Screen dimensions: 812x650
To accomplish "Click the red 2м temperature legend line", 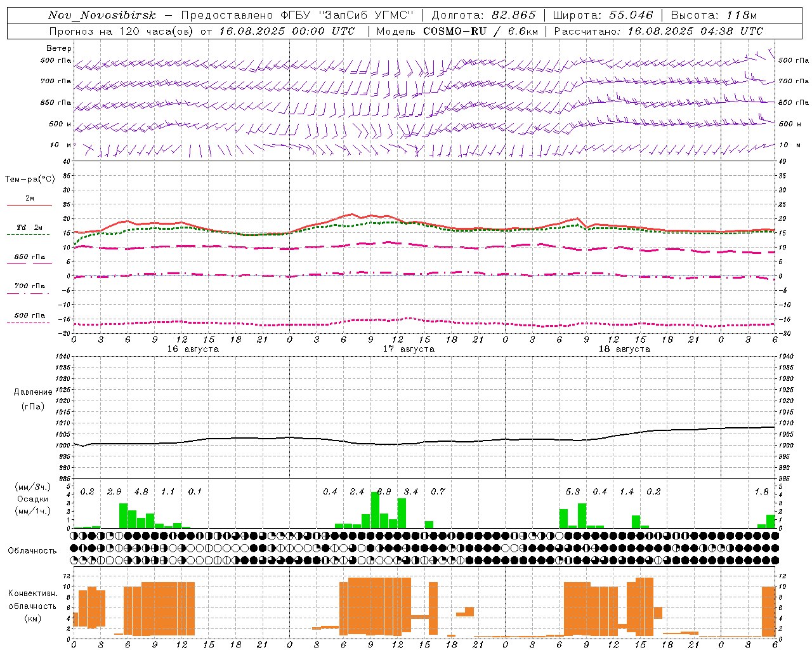I will pos(29,205).
